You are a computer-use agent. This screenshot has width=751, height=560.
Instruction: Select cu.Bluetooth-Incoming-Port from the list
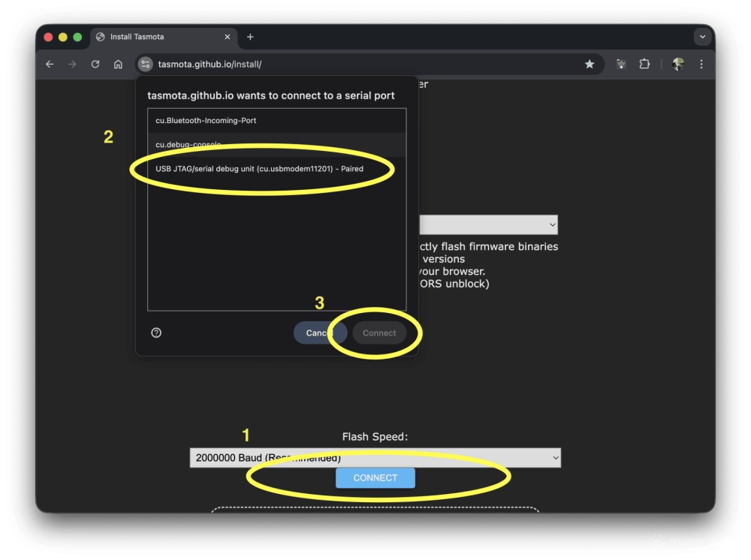[276, 121]
